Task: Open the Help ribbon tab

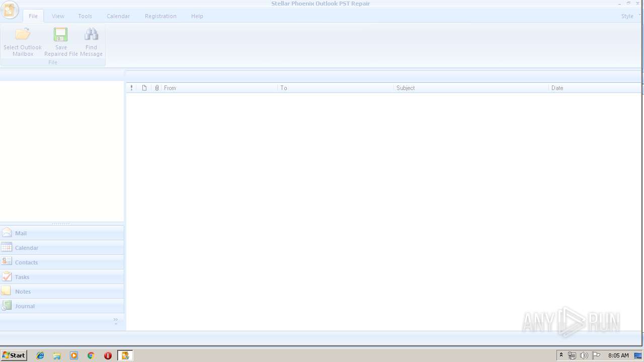Action: (197, 16)
